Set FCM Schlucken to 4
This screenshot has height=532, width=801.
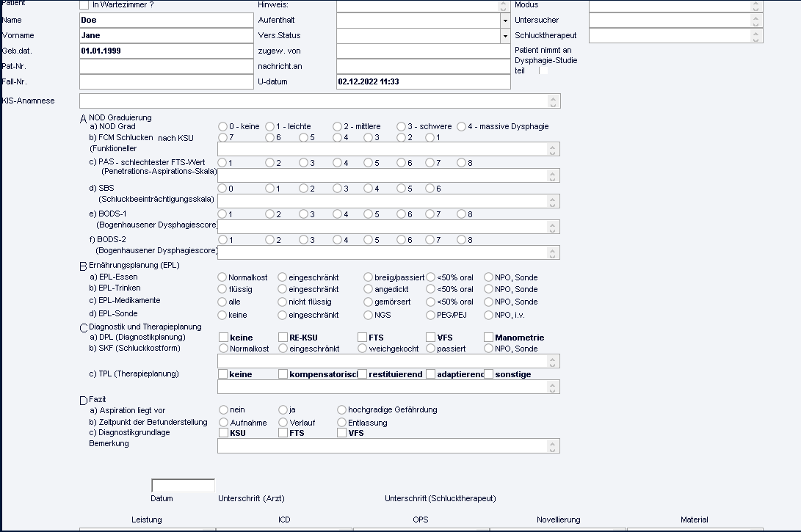(x=337, y=137)
